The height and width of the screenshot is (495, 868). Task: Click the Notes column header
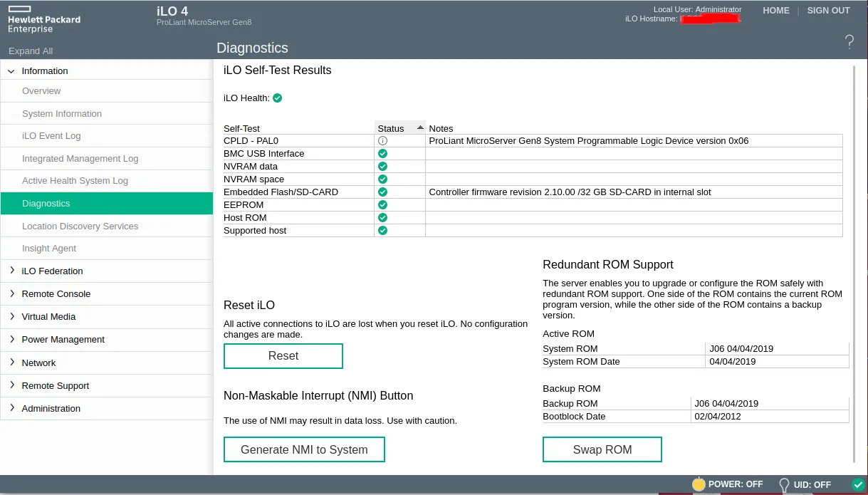coord(441,129)
